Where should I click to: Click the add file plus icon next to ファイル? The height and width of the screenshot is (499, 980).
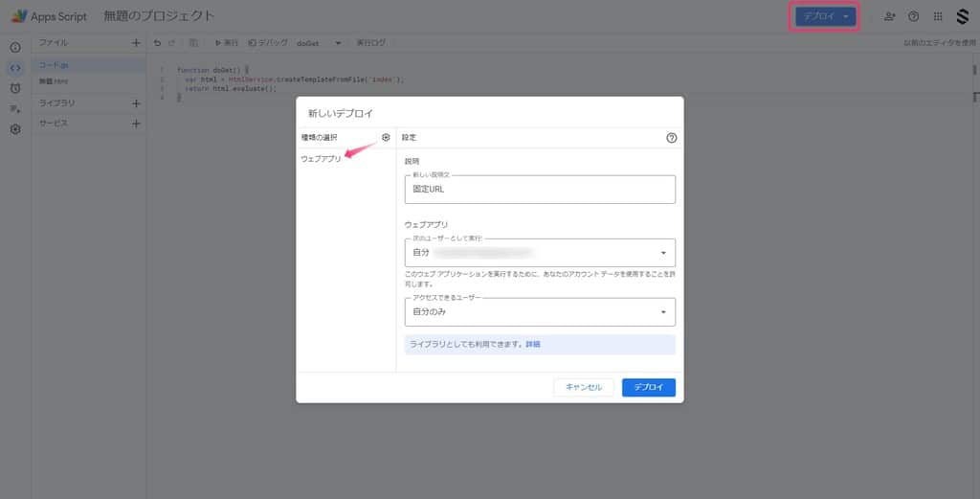tap(136, 43)
